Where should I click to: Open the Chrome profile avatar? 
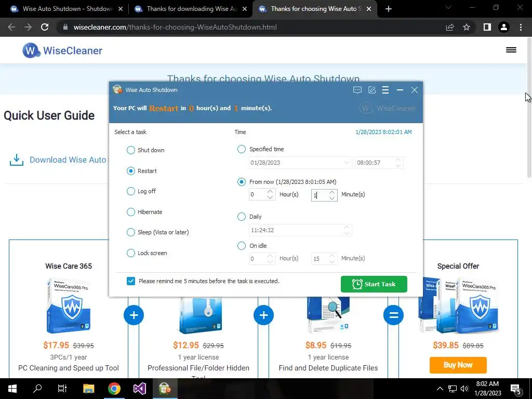pyautogui.click(x=504, y=27)
